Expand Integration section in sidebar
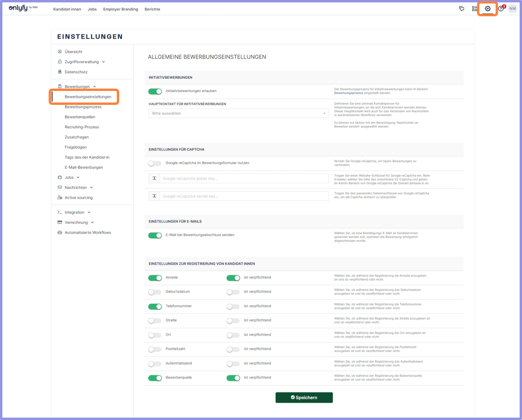 (x=75, y=212)
